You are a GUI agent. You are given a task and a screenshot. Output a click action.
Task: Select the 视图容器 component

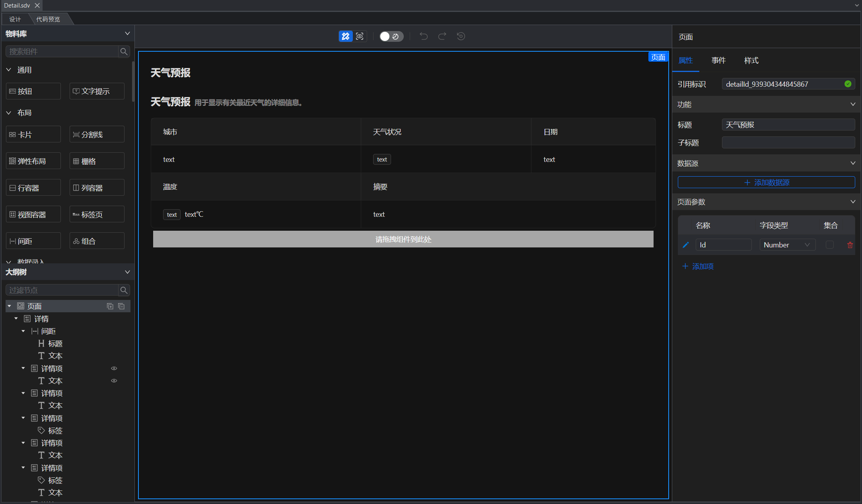33,214
